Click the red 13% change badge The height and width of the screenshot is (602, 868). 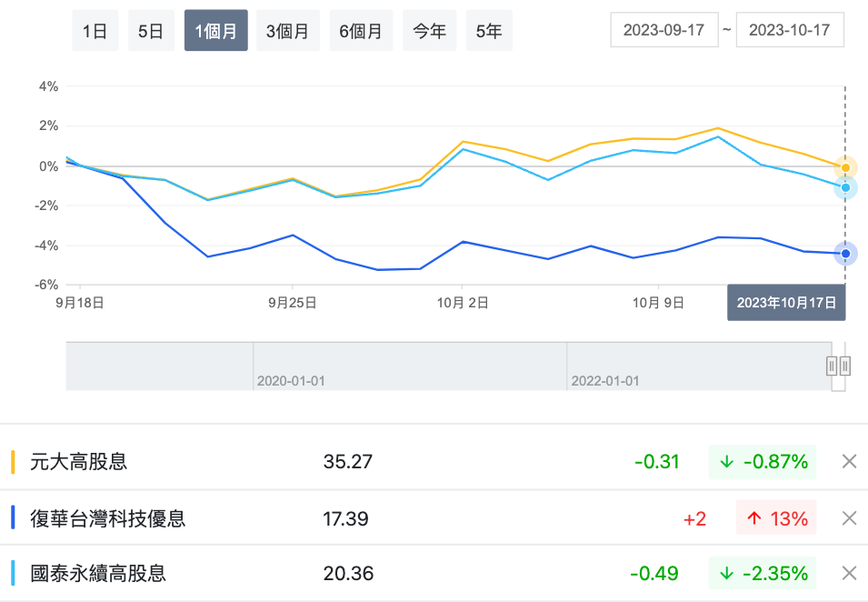point(776,518)
